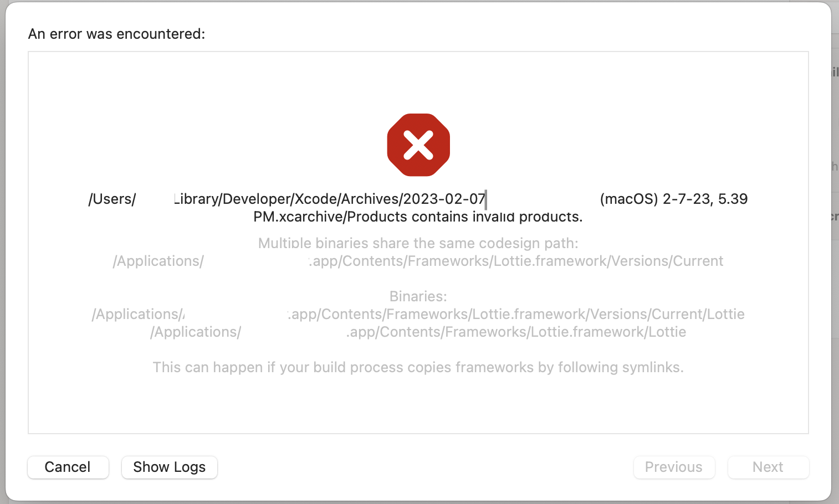This screenshot has width=839, height=504.
Task: Select the 'An error was encountered:' heading
Action: click(116, 34)
